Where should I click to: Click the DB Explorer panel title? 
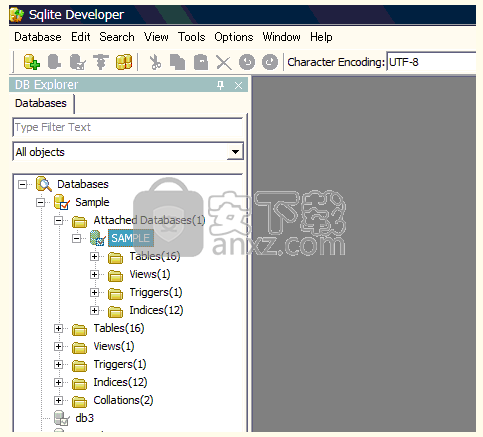pyautogui.click(x=46, y=85)
